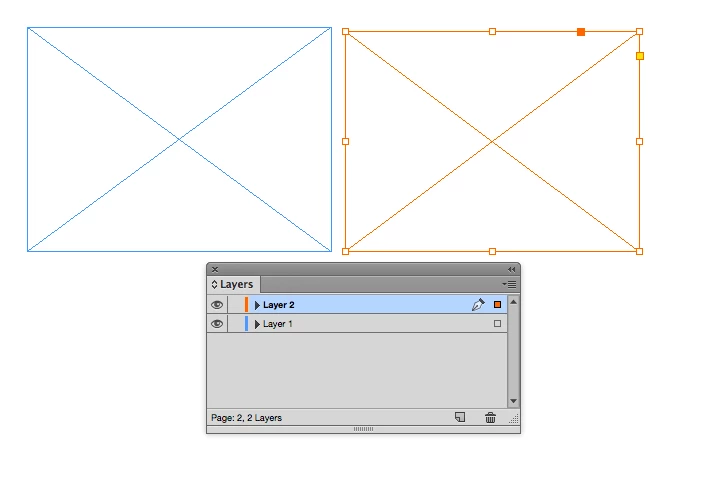Click the 'Page: 2, 2 Layers' status text
717x482 pixels.
coord(246,418)
